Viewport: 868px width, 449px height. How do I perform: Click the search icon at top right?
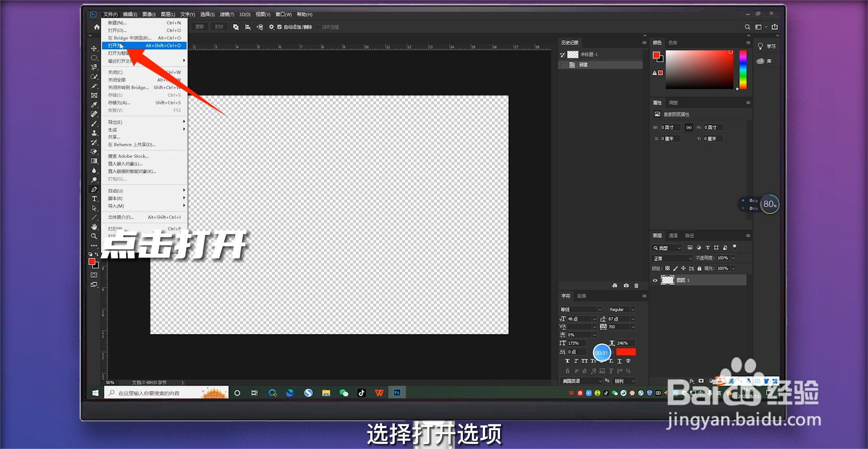tap(747, 27)
